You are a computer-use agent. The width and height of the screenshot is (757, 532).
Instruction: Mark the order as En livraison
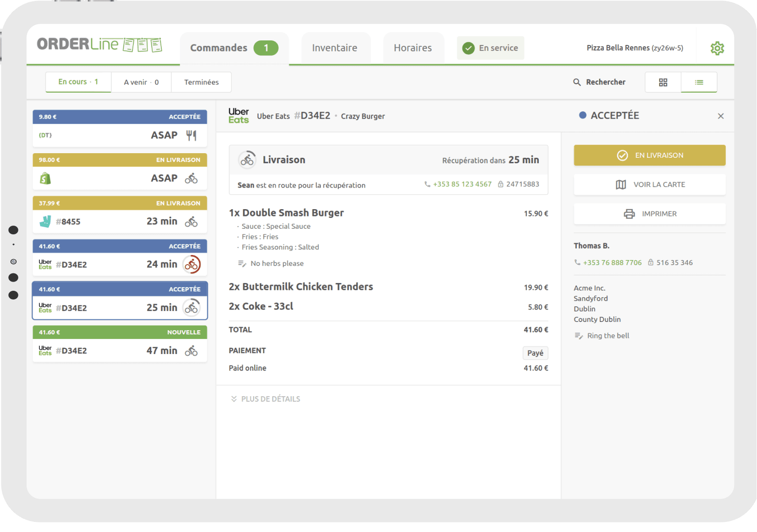click(649, 155)
